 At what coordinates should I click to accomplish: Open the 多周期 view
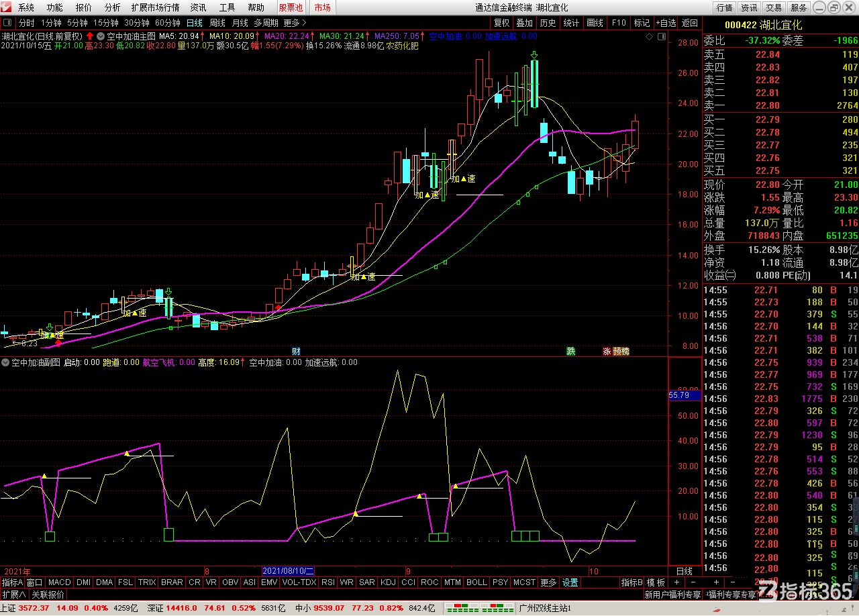coord(266,23)
